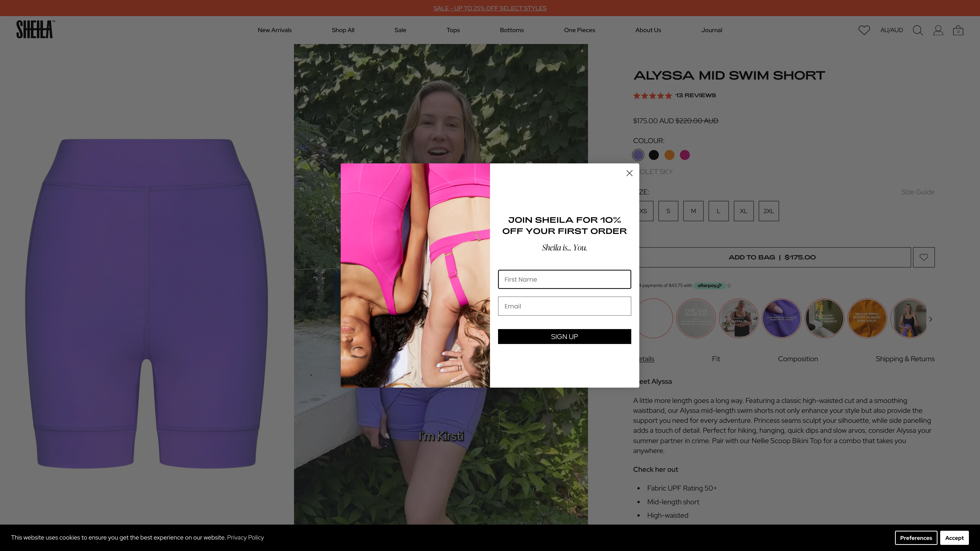
Task: Switch to the Composition tab
Action: click(x=798, y=359)
